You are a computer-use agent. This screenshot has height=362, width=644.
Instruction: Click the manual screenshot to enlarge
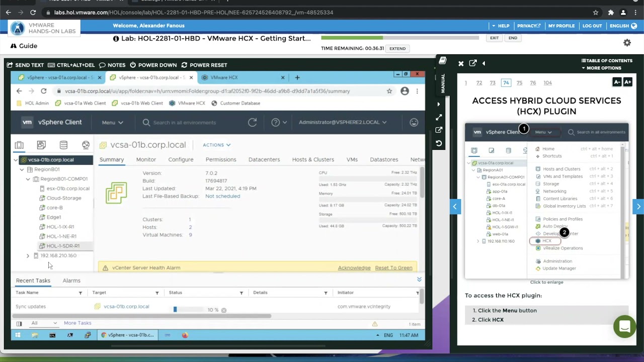(546, 201)
